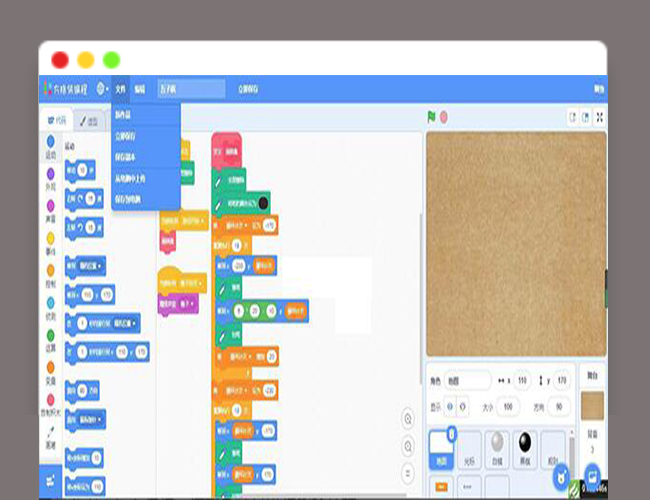The width and height of the screenshot is (650, 500).
Task: Click the add sprite cat button
Action: tap(562, 476)
